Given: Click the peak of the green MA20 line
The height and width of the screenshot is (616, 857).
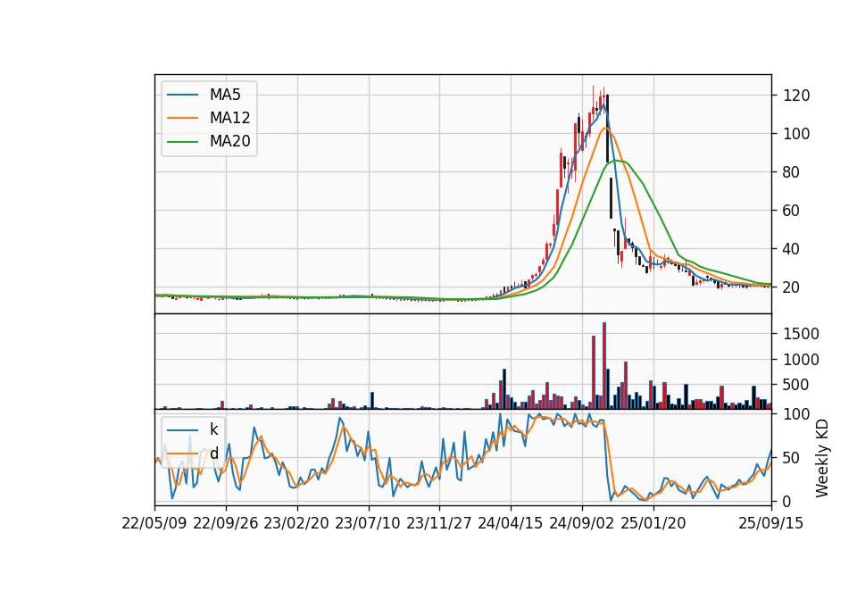Looking at the screenshot, I should coord(615,160).
